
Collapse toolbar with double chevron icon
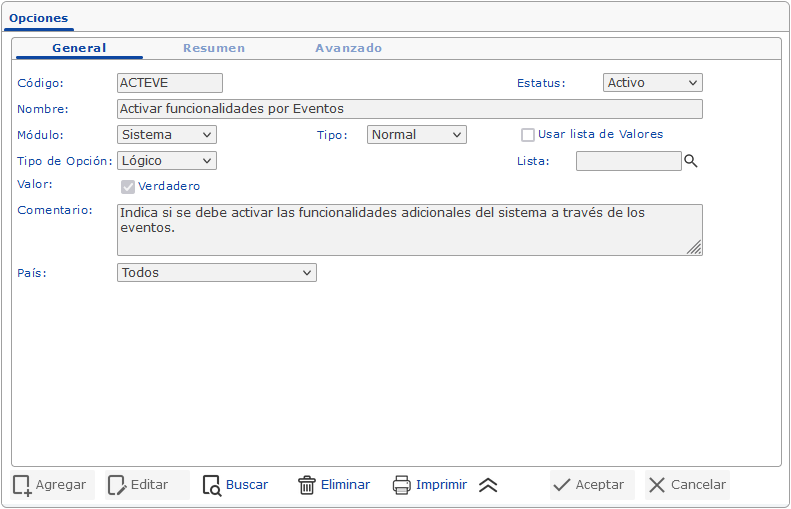coord(488,485)
